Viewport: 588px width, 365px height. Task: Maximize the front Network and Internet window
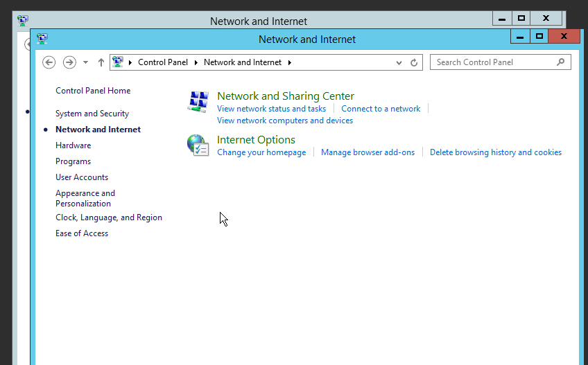tap(539, 36)
